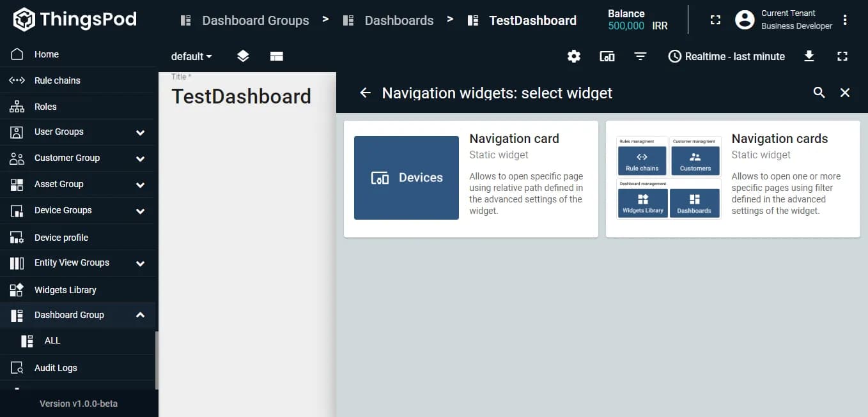This screenshot has width=868, height=417.
Task: Open dashboard settings gear icon
Action: [574, 56]
